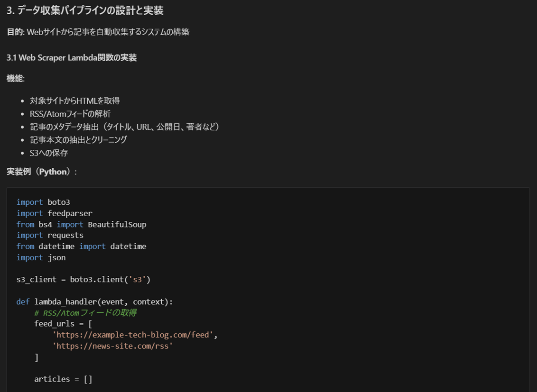The width and height of the screenshot is (537, 392).
Task: Click the "機能:" label
Action: tap(16, 79)
